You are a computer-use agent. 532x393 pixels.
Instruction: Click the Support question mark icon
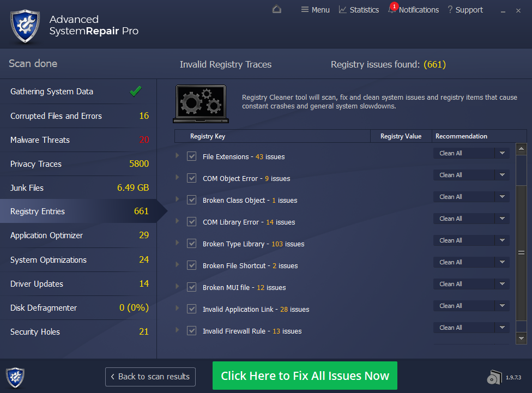(450, 9)
